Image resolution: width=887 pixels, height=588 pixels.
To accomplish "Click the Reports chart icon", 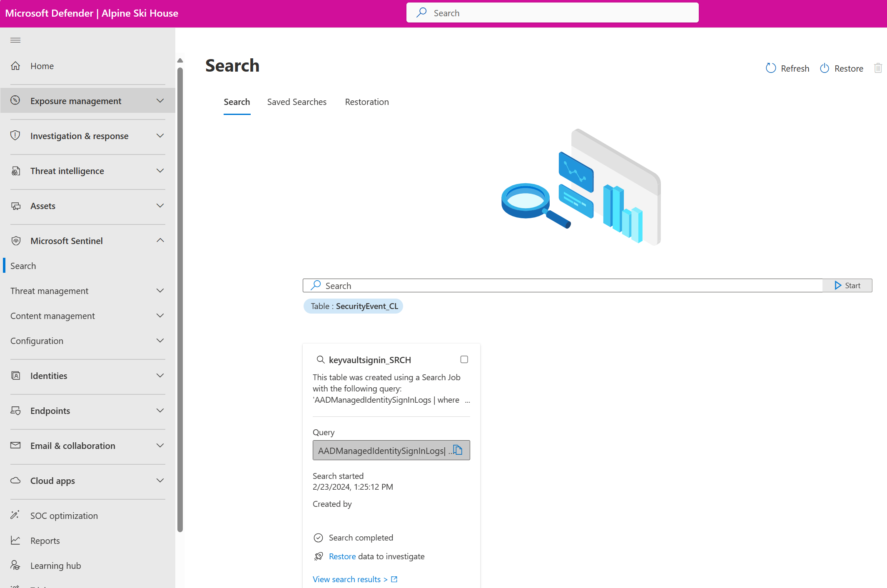I will pos(15,541).
